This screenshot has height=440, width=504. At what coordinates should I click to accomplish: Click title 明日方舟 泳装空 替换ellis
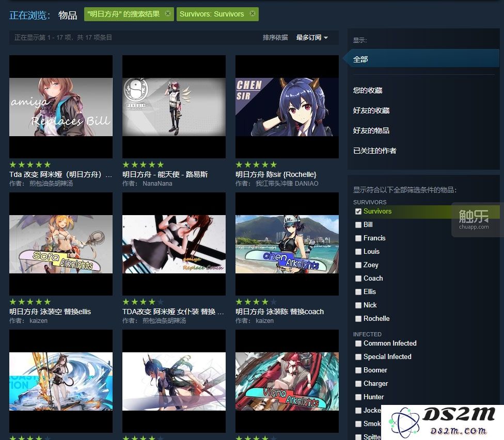click(x=50, y=312)
